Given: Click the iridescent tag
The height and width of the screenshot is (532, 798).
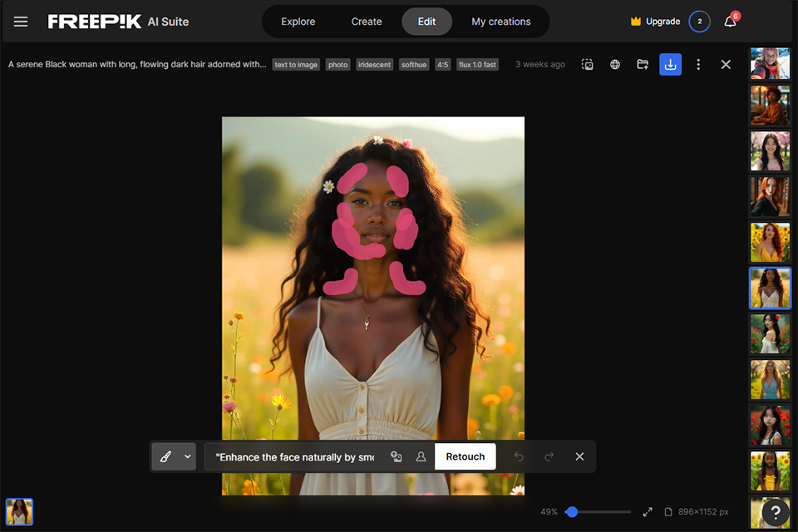Looking at the screenshot, I should (x=375, y=65).
